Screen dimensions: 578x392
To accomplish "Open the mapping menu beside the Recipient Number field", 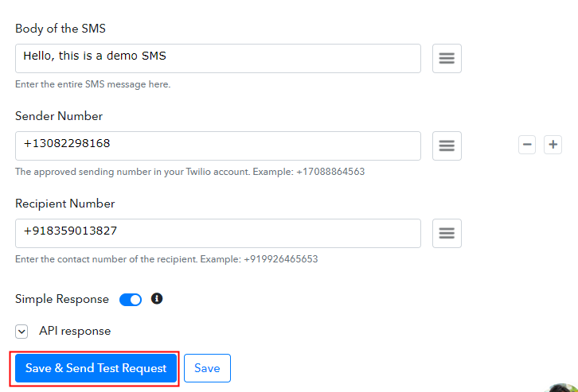I will (447, 233).
